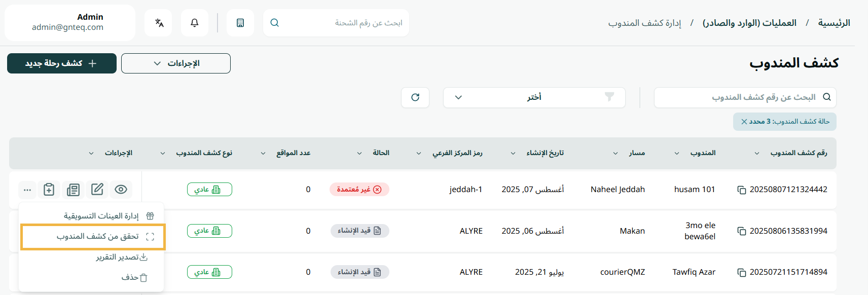The height and width of the screenshot is (295, 868).
Task: Click route cell Makan
Action: [632, 231]
